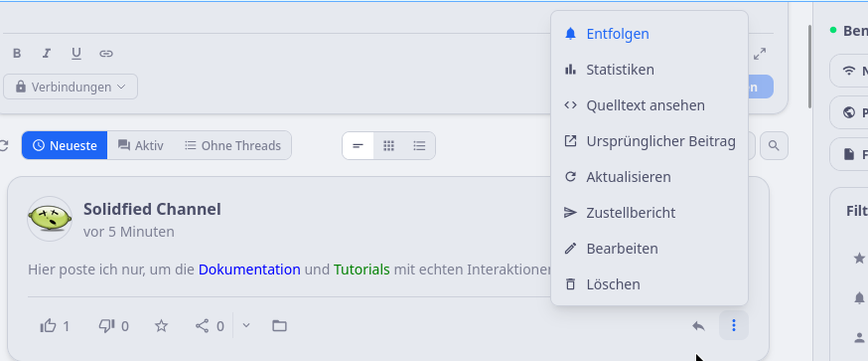Open Zustellbericht from the post menu

click(x=650, y=213)
